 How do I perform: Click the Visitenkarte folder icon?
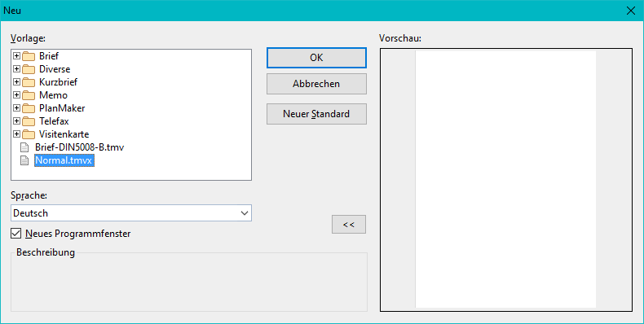(x=29, y=134)
